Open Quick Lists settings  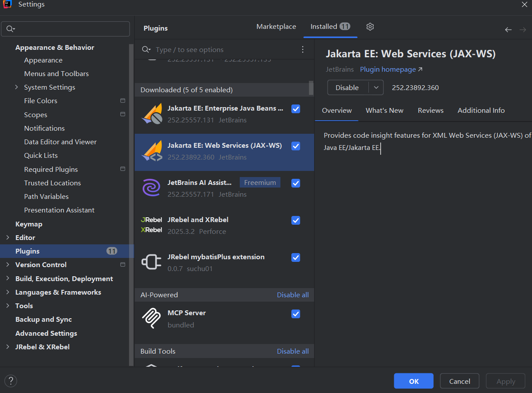[41, 156]
